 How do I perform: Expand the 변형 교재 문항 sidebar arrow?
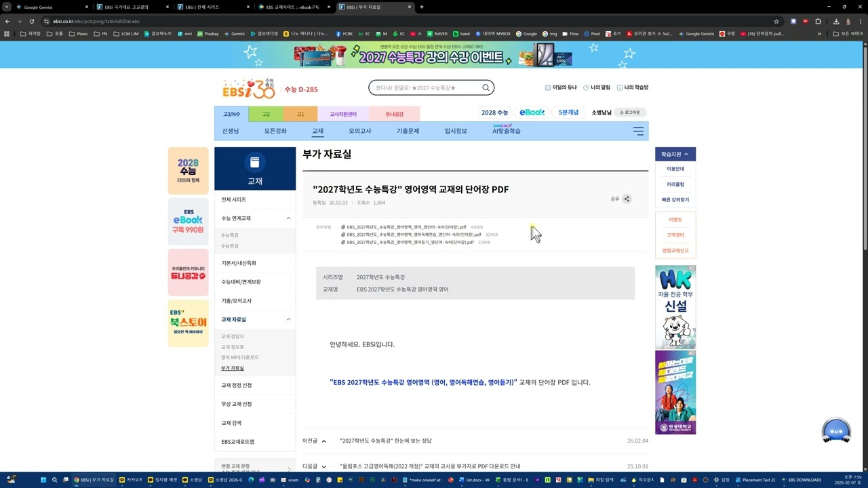[289, 469]
